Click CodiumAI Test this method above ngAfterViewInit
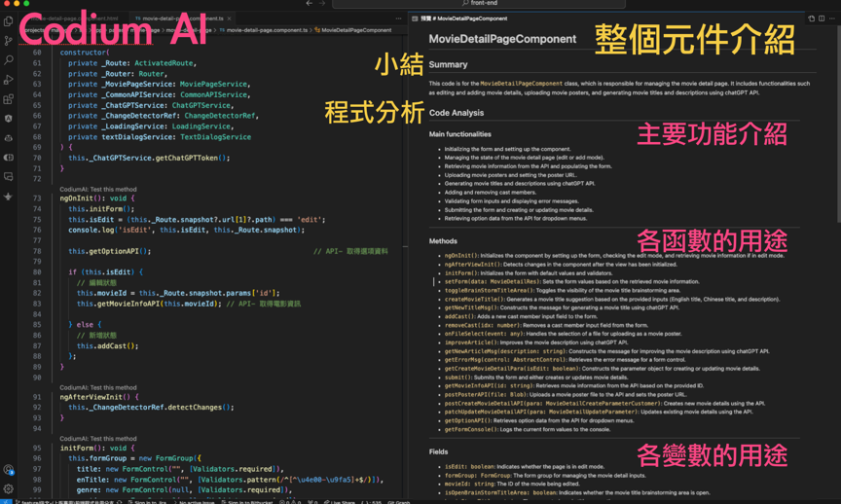 point(98,387)
